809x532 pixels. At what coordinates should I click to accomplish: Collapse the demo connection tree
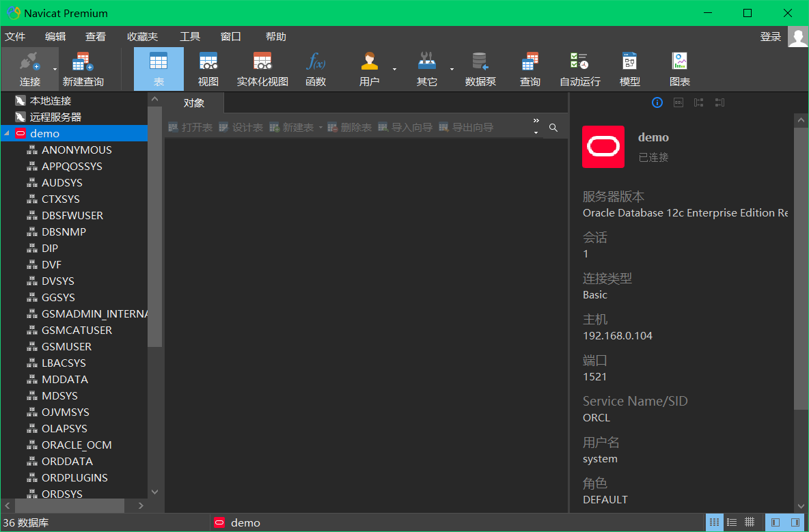click(7, 134)
